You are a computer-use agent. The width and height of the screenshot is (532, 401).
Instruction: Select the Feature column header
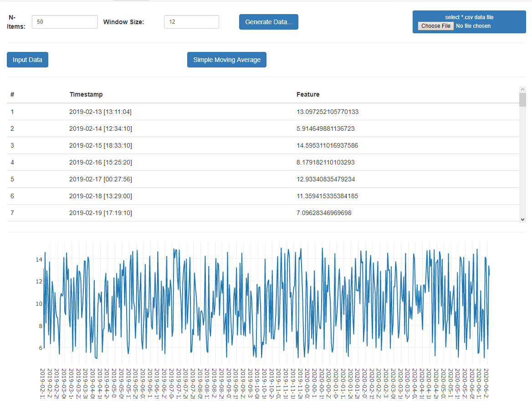[x=308, y=94]
